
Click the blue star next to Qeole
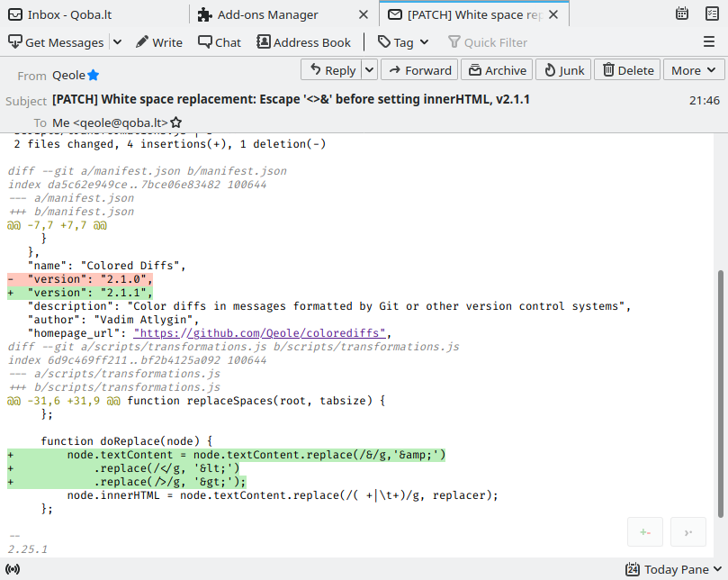[94, 75]
